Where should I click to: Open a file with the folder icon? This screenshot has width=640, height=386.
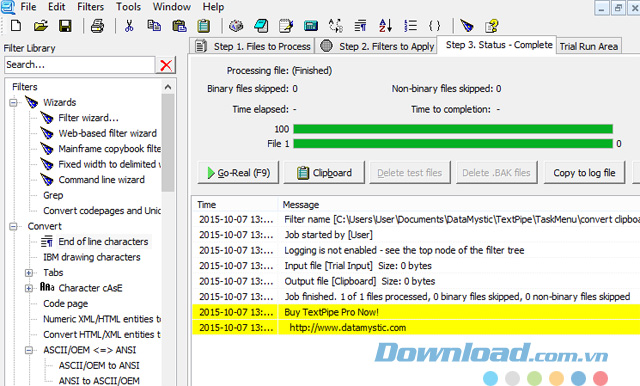pyautogui.click(x=40, y=26)
